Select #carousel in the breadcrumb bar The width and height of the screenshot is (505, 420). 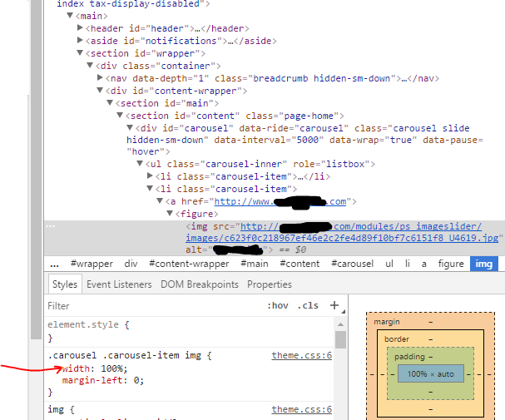pyautogui.click(x=353, y=264)
